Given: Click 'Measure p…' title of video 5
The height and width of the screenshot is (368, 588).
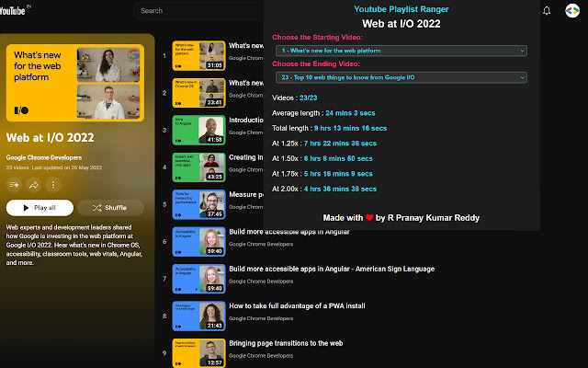Looking at the screenshot, I should tap(246, 194).
